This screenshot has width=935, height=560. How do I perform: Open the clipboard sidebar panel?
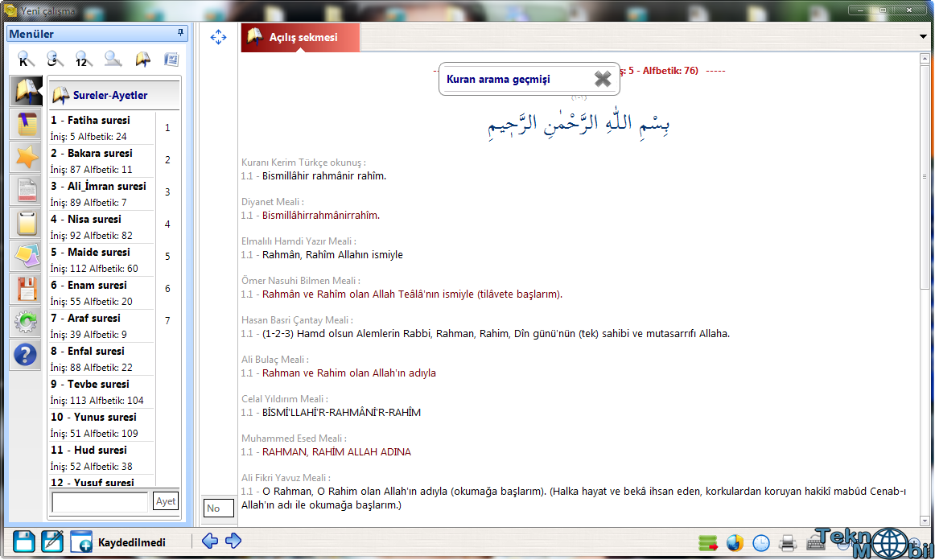point(27,224)
